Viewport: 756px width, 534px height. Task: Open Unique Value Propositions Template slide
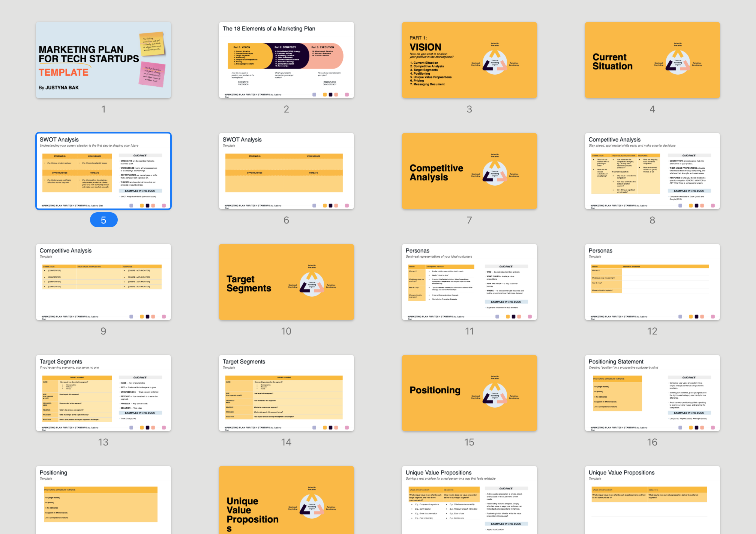(x=652, y=501)
